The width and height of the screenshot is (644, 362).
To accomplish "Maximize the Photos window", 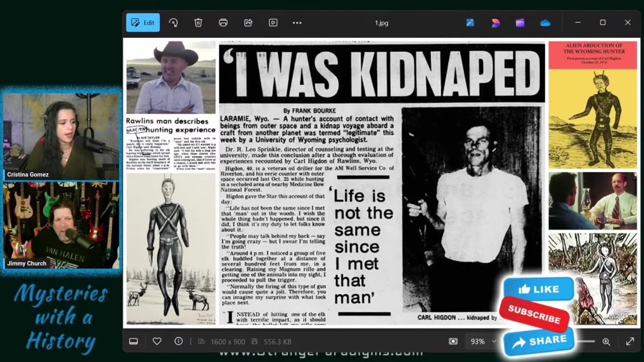I will point(603,23).
